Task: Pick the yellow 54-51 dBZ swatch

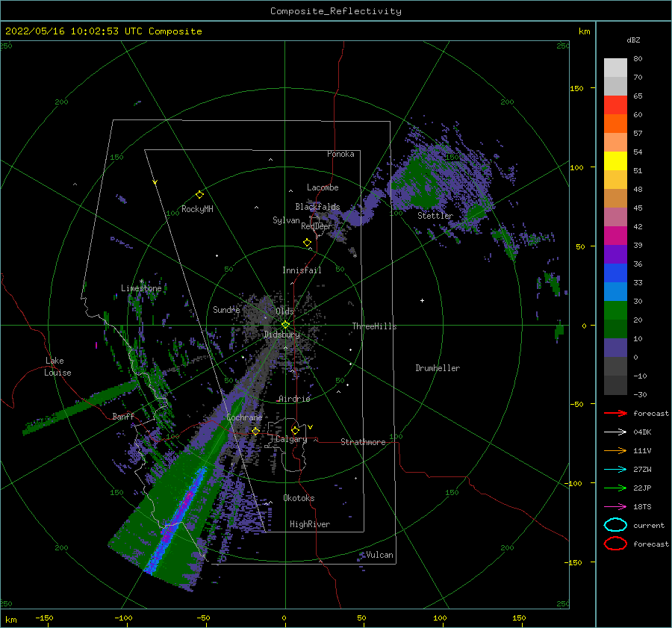Action: (615, 161)
